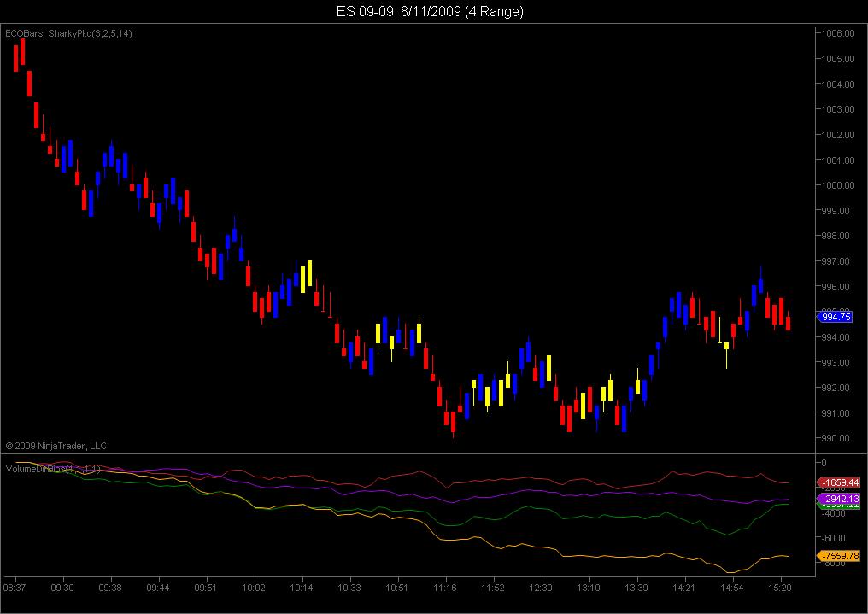
Task: Click the 998.00 price axis label
Action: click(x=836, y=237)
